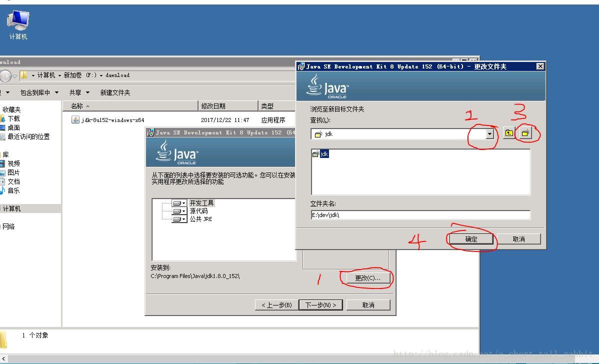Click the 视频 library icon
599x364 pixels.
click(x=2, y=163)
